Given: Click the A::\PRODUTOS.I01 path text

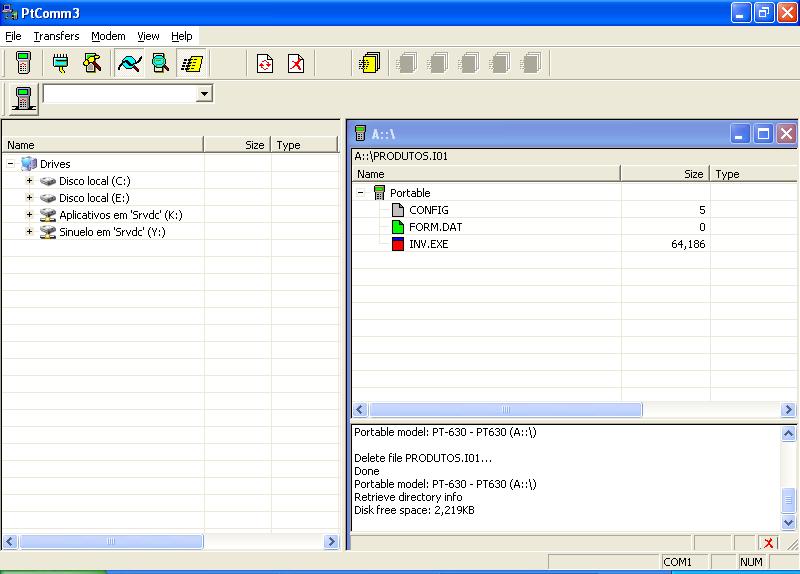Looking at the screenshot, I should (x=401, y=156).
